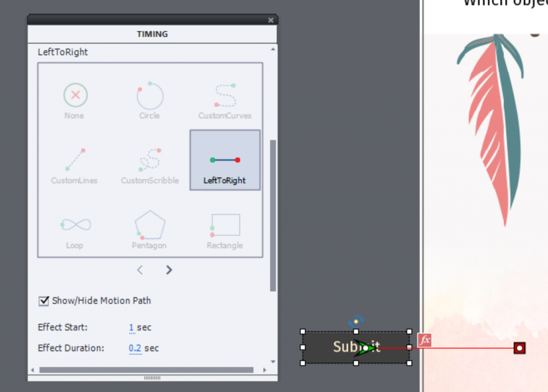Click the Timing panel title tab
The height and width of the screenshot is (392, 548).
153,34
